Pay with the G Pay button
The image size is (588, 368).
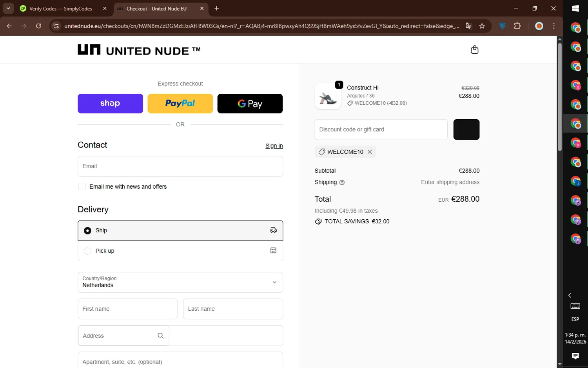point(250,104)
